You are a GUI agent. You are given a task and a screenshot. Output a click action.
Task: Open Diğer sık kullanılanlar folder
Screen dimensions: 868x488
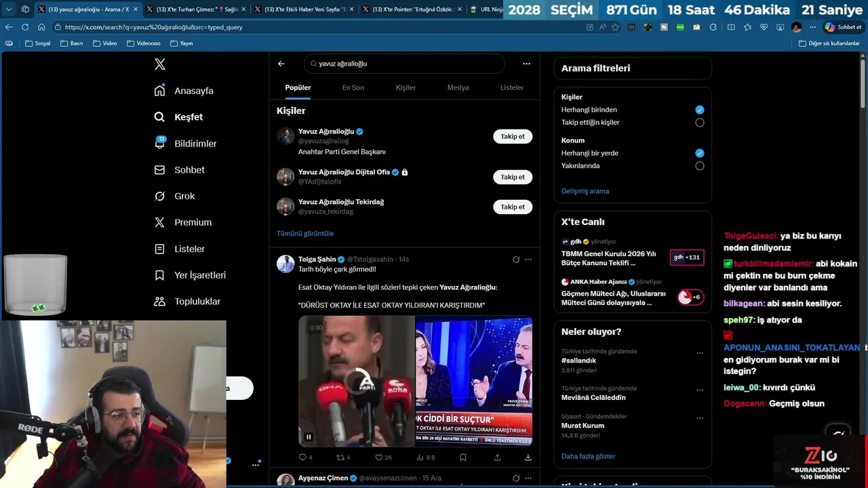point(829,43)
